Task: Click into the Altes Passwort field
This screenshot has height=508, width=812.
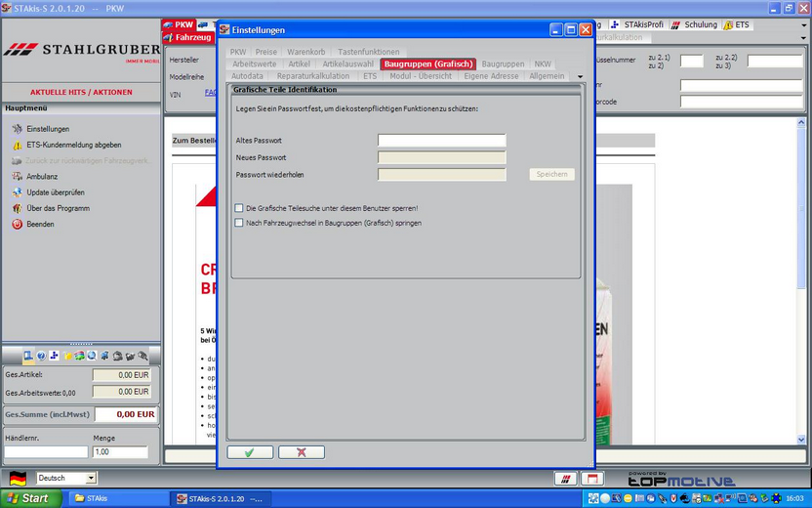Action: [442, 141]
